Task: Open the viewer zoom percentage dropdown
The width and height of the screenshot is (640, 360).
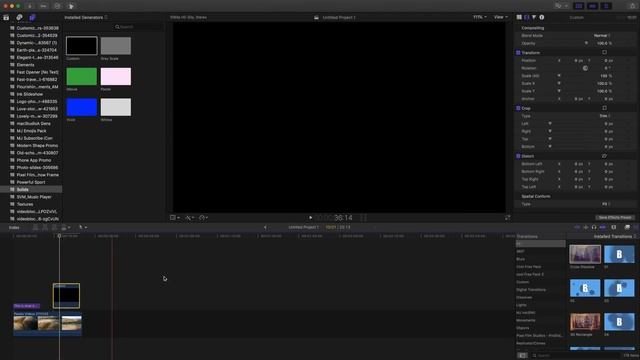Action: click(x=480, y=17)
